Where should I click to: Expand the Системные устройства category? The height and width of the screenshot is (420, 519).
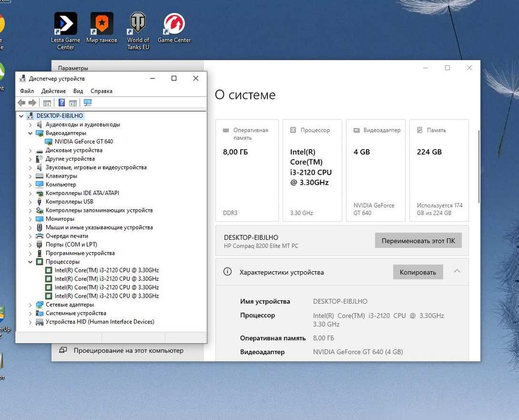(30, 313)
